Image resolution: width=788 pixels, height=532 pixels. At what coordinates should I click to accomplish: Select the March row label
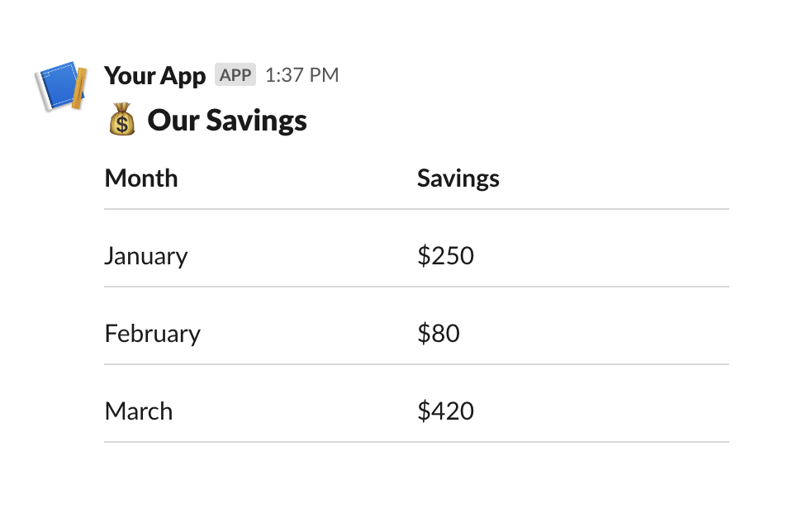[139, 411]
